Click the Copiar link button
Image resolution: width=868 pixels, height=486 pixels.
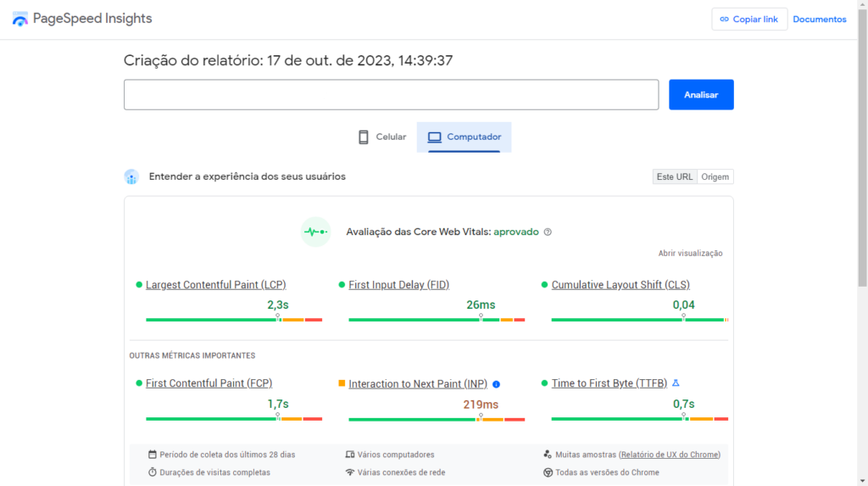tap(749, 20)
